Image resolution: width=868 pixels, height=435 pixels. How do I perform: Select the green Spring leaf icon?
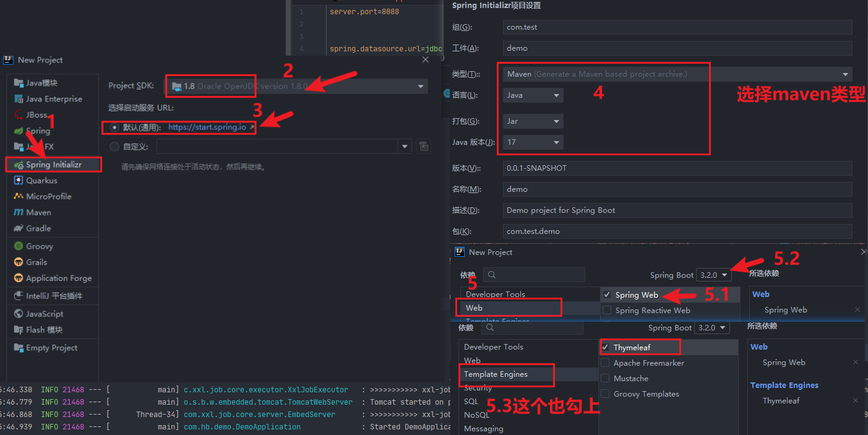click(x=18, y=131)
